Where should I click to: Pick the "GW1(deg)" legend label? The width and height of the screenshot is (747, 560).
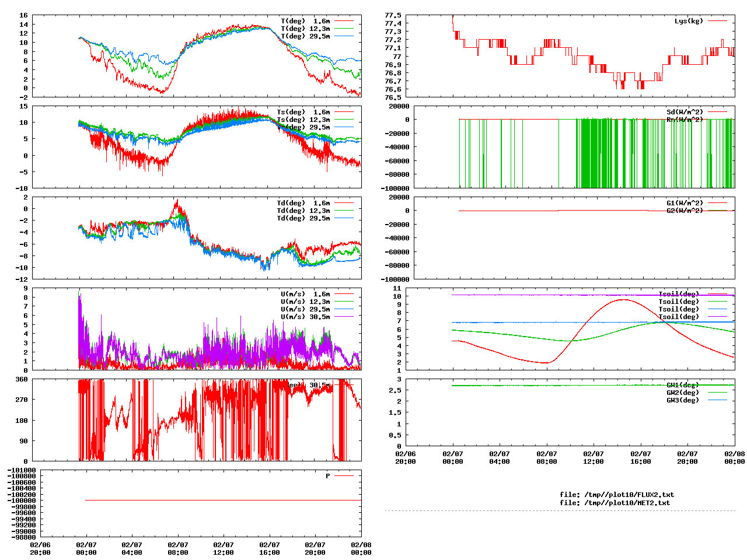coord(683,385)
